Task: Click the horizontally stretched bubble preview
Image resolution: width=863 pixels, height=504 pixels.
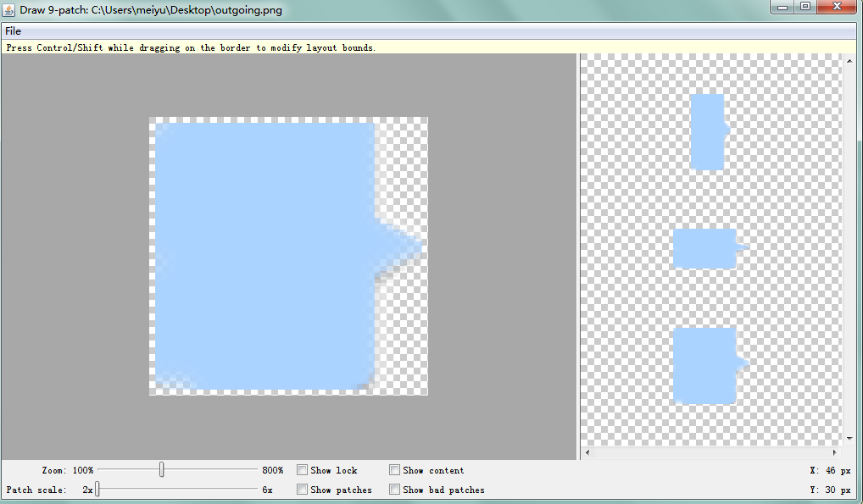Action: [710, 249]
